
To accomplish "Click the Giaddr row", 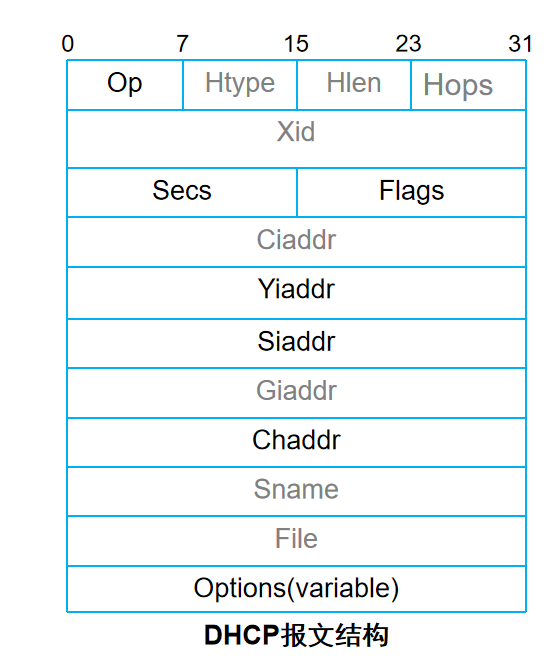I will [297, 393].
